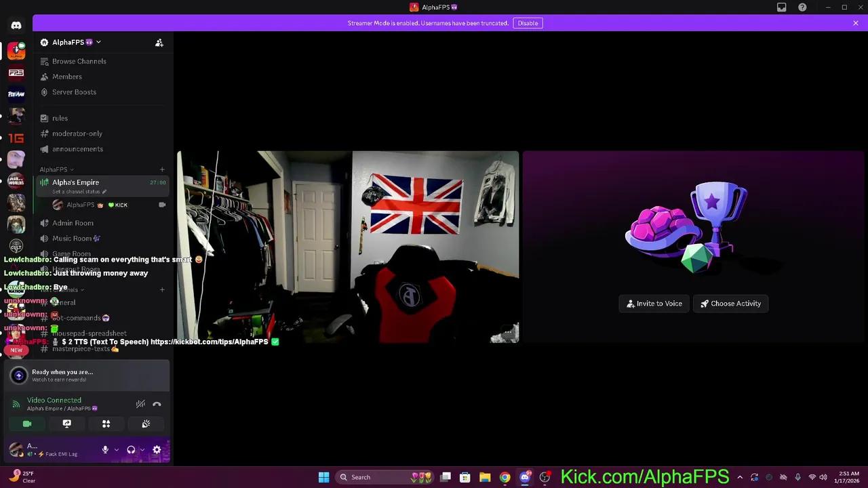Click the voice connection quality signal indicator
Viewport: 868px width, 488px height.
coord(16,404)
